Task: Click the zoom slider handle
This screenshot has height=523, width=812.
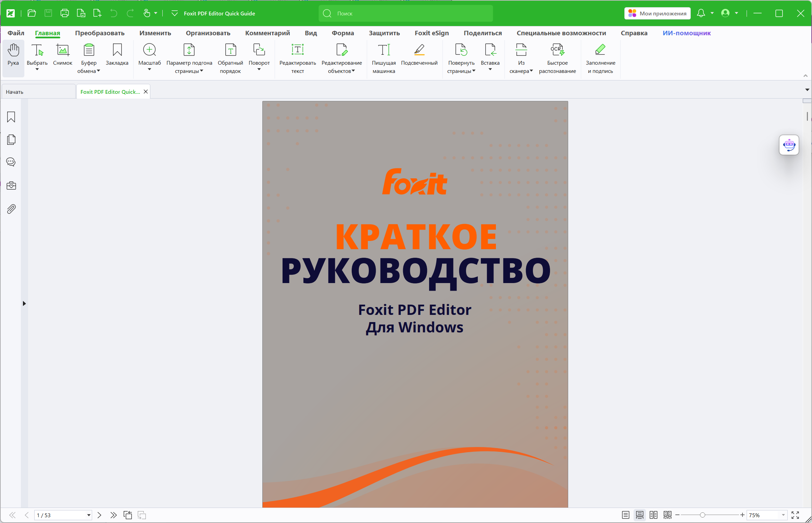Action: [x=702, y=515]
